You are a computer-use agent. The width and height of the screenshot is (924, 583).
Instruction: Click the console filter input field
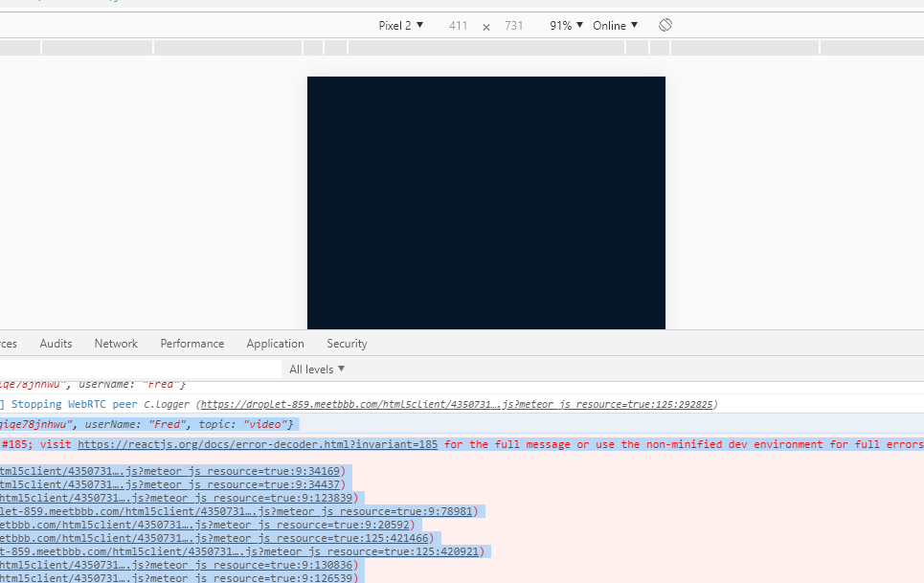pos(144,369)
